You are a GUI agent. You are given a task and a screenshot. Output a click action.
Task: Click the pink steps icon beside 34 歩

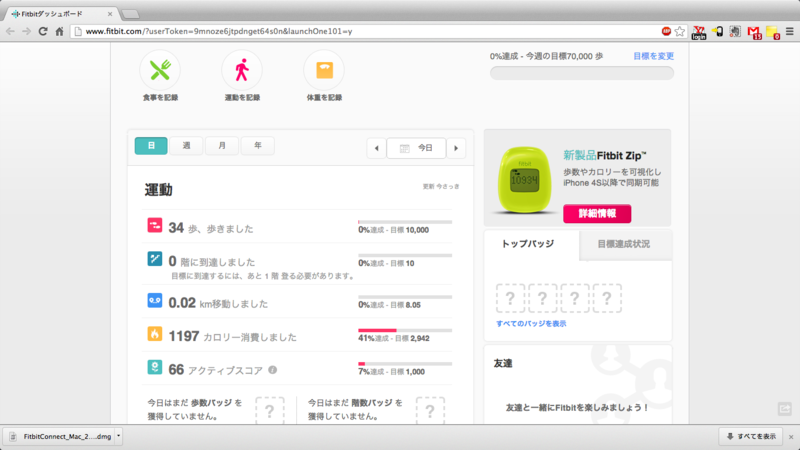(x=155, y=226)
